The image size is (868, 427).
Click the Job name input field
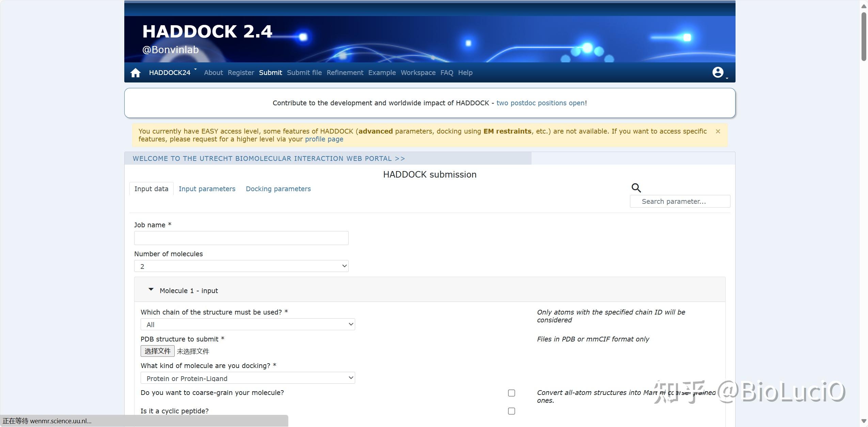(x=241, y=238)
